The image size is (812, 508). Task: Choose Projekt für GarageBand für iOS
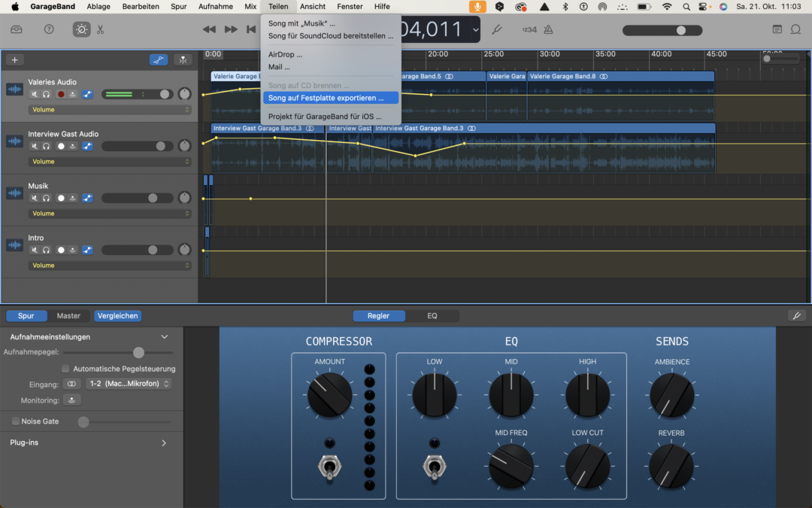tap(330, 117)
